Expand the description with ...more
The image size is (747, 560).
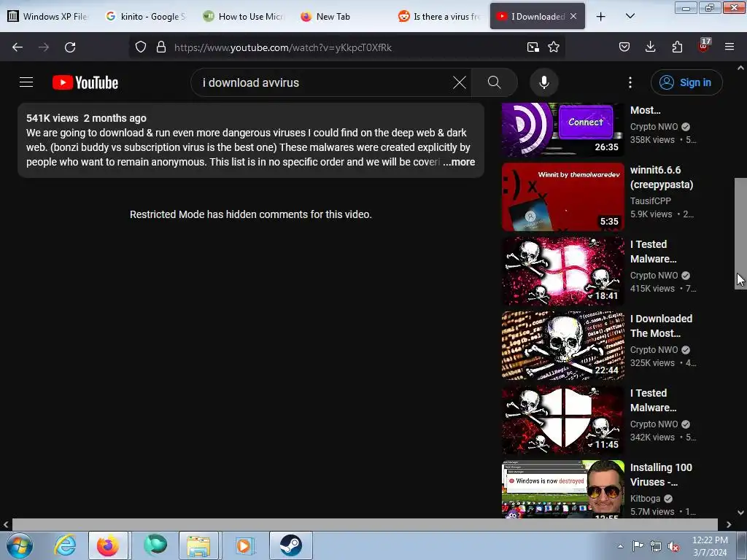[459, 162]
